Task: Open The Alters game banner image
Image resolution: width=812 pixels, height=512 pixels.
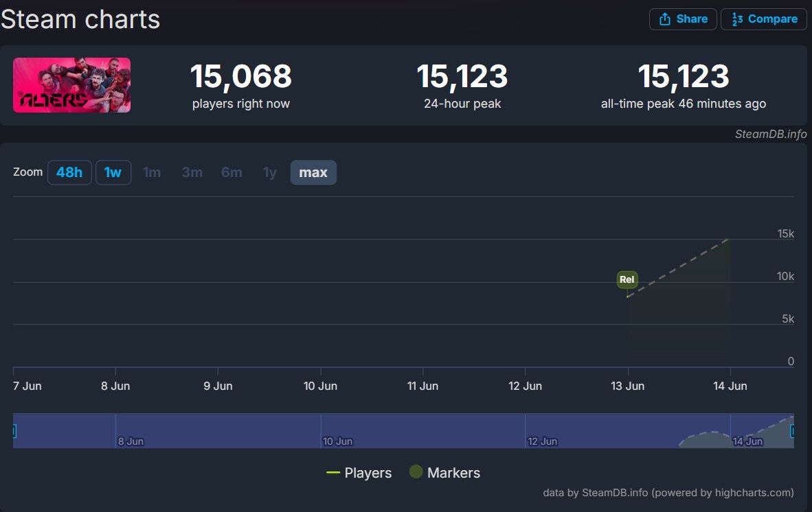Action: (x=71, y=85)
